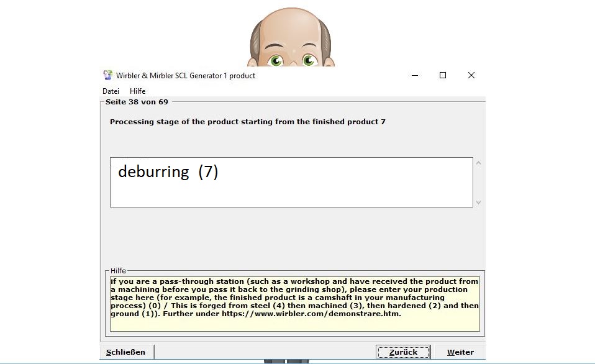595x364 pixels.
Task: Click the 'Processing stage of the product' heading
Action: coord(247,122)
